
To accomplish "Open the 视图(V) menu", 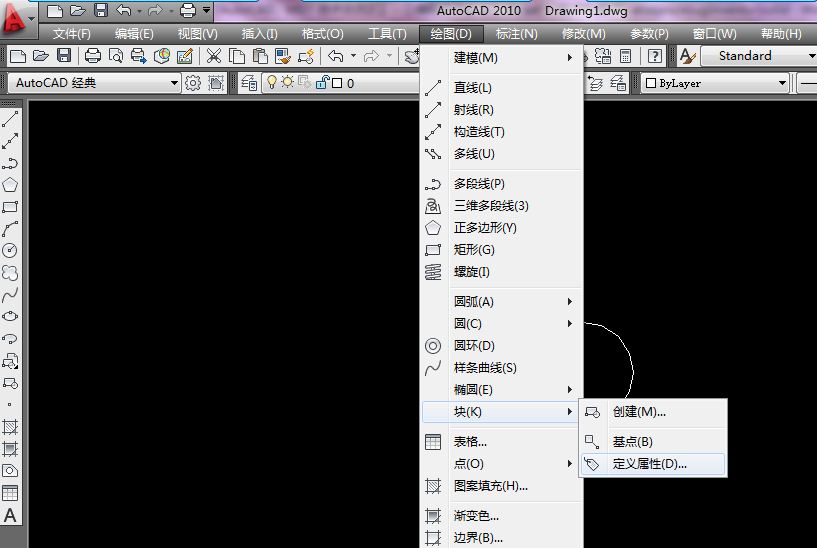I will (x=197, y=34).
